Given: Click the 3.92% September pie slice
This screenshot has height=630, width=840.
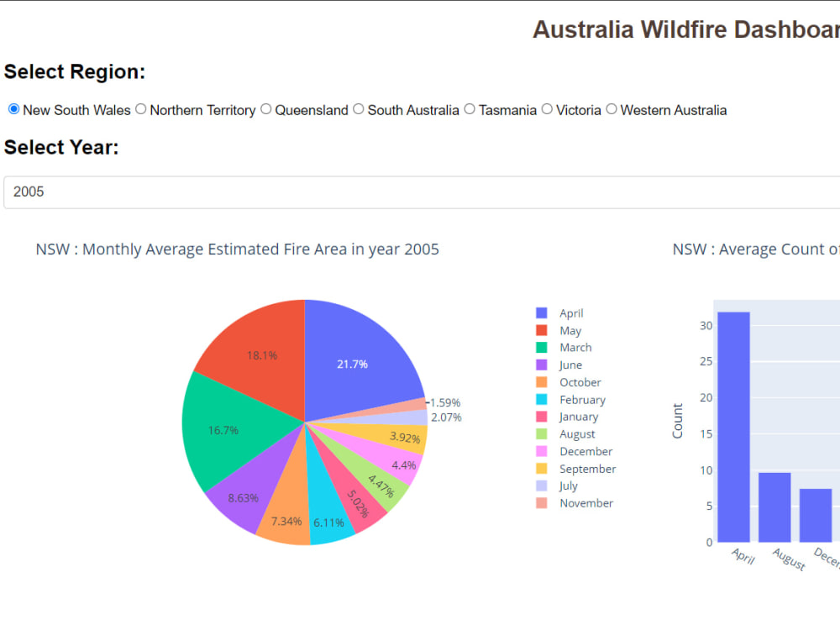Looking at the screenshot, I should [405, 437].
